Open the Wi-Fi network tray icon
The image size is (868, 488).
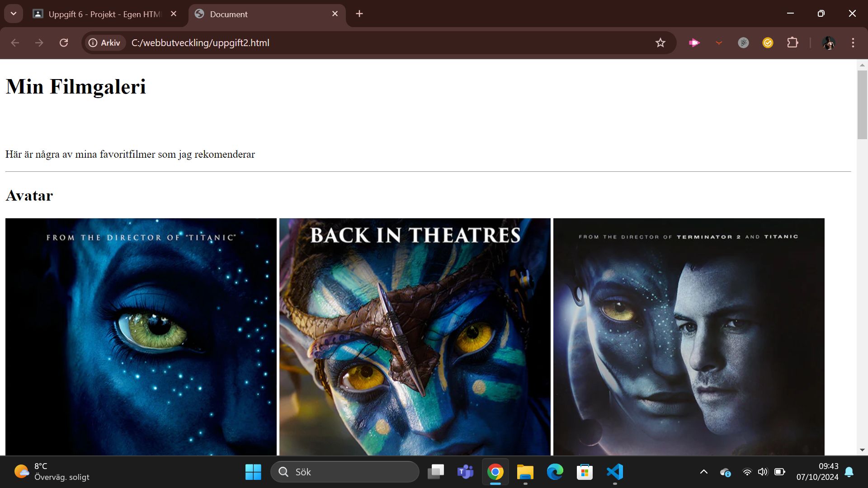coord(747,472)
